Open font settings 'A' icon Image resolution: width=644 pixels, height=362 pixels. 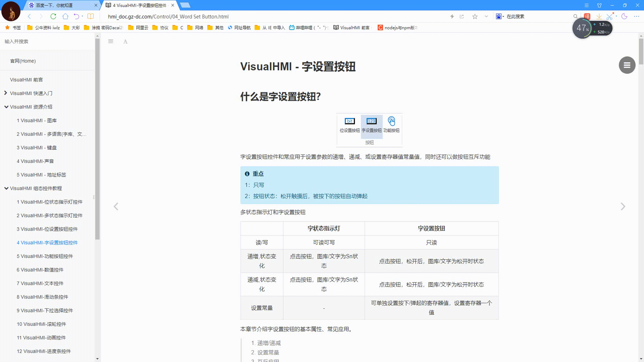[x=125, y=41]
